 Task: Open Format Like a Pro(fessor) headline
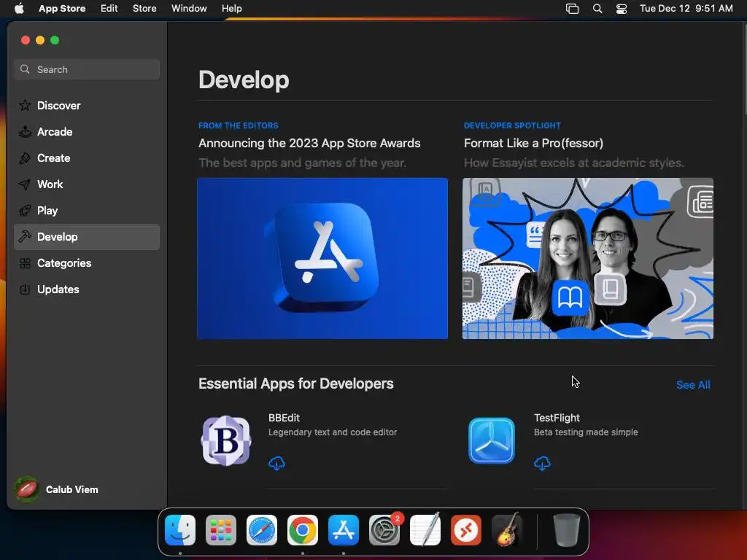point(533,144)
